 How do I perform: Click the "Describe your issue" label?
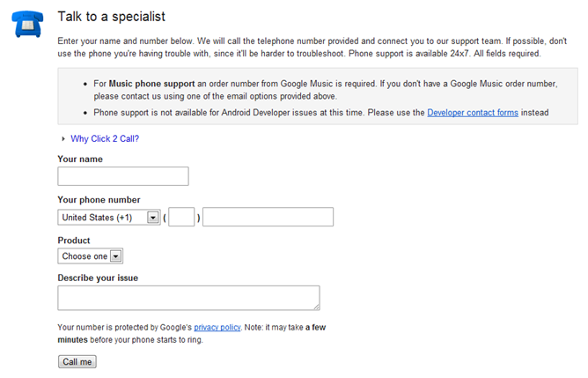pos(98,278)
